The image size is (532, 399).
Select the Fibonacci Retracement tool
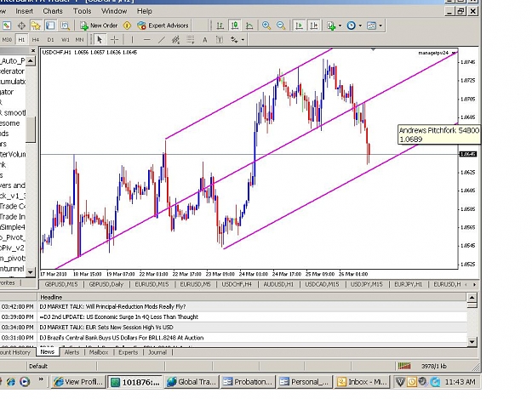pos(191,40)
